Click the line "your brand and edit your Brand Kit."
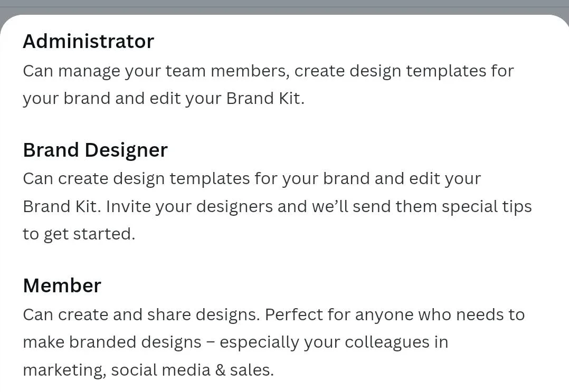Image resolution: width=569 pixels, height=392 pixels. pos(164,98)
